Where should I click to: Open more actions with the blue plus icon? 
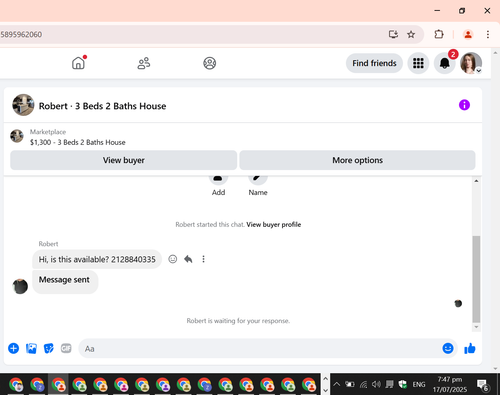point(14,348)
